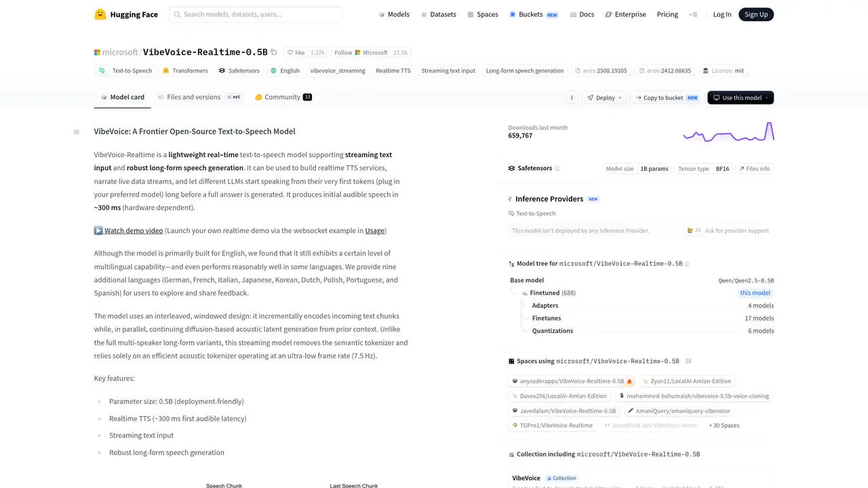Screen dimensions: 868x488
Task: Click the License: mit tag
Action: (724, 70)
